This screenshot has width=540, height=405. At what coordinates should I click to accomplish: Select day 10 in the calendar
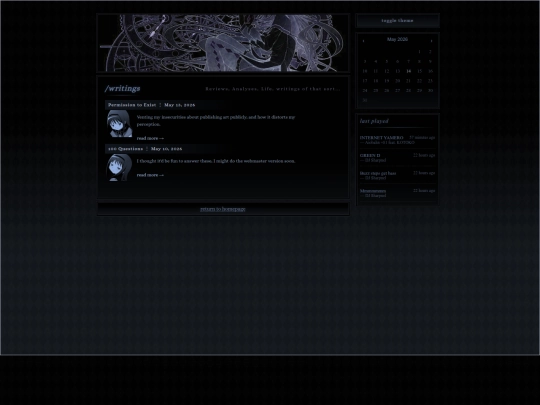[365, 71]
